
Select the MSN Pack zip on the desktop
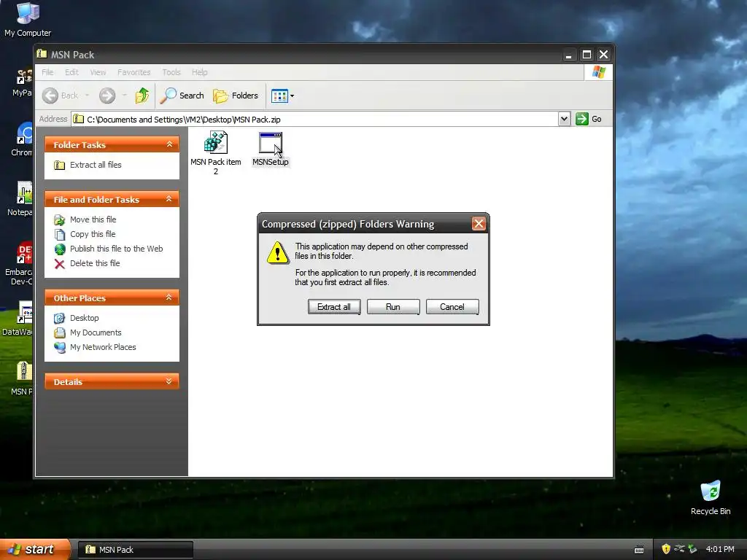[x=23, y=378]
